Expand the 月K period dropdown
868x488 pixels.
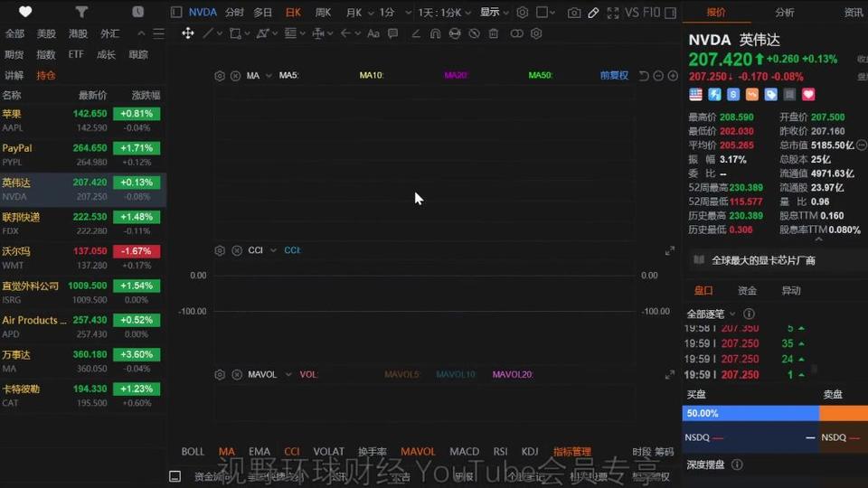click(x=371, y=13)
